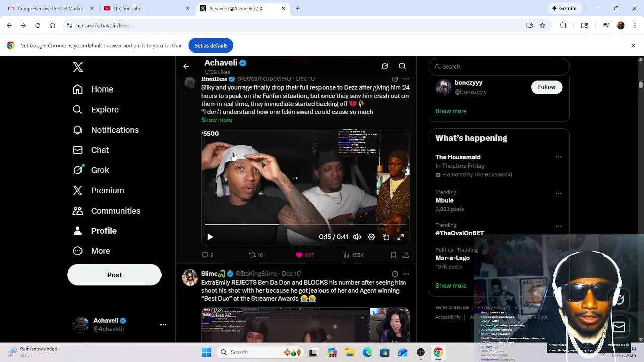Dismiss the default browser infobar
This screenshot has height=362, width=644.
tap(633, 45)
